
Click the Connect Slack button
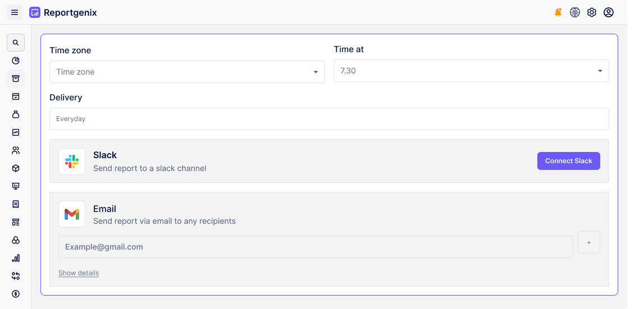point(568,161)
